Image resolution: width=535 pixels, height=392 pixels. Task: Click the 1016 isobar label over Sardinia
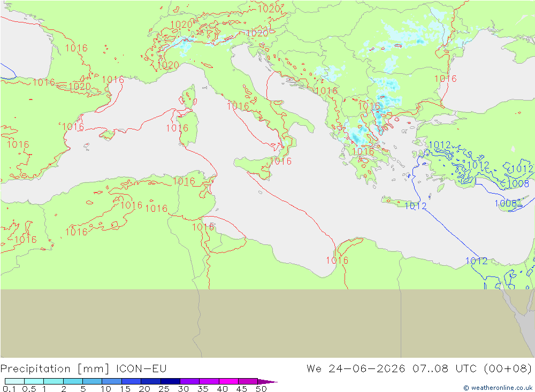(177, 128)
